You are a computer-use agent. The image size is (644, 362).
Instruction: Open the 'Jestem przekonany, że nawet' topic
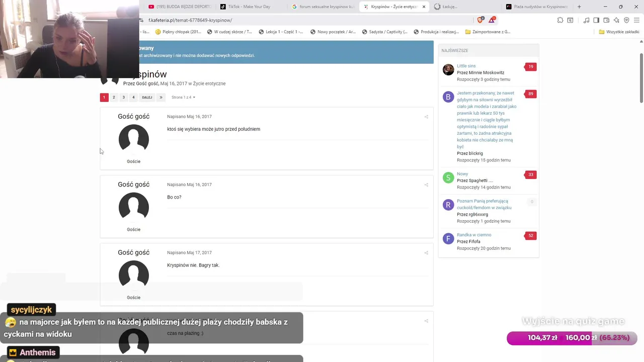pos(486,120)
